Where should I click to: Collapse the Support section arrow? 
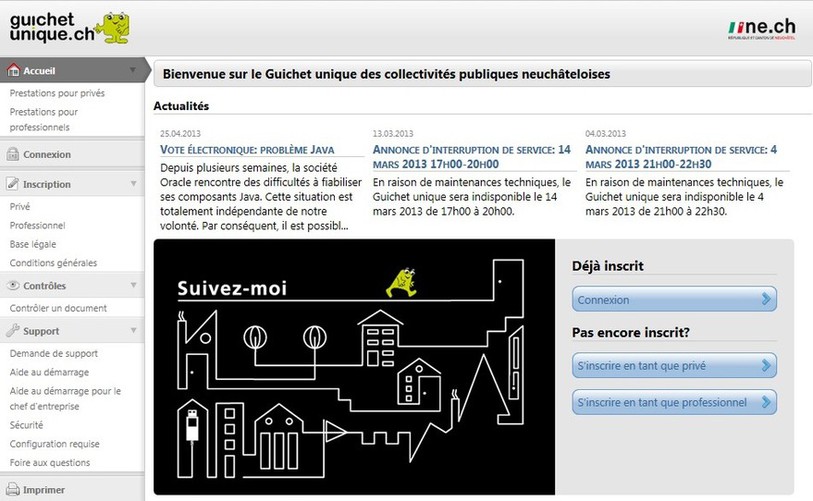[133, 330]
